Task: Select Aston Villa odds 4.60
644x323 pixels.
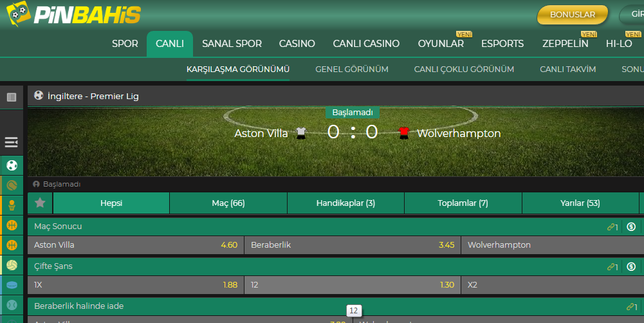Action: pyautogui.click(x=136, y=245)
